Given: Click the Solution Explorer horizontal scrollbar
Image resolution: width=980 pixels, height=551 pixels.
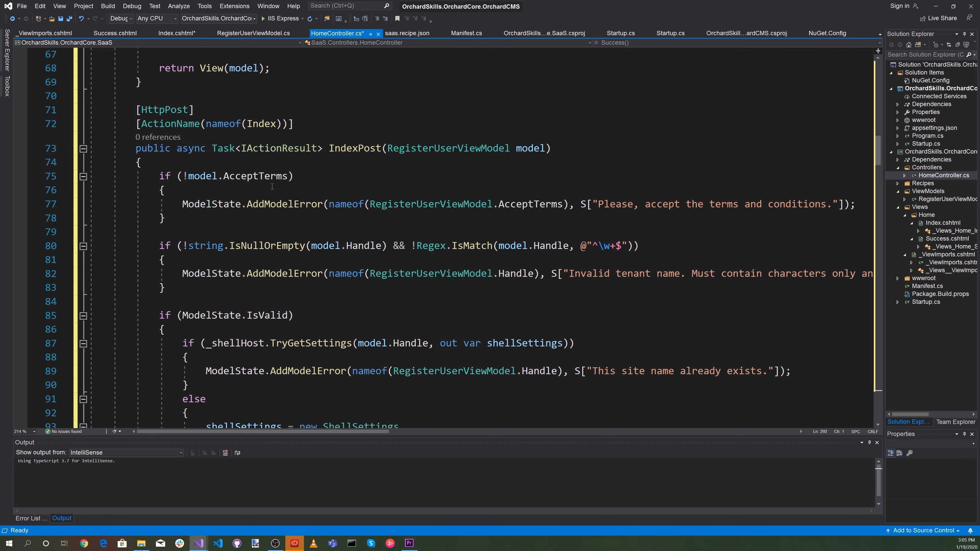Looking at the screenshot, I should click(910, 414).
